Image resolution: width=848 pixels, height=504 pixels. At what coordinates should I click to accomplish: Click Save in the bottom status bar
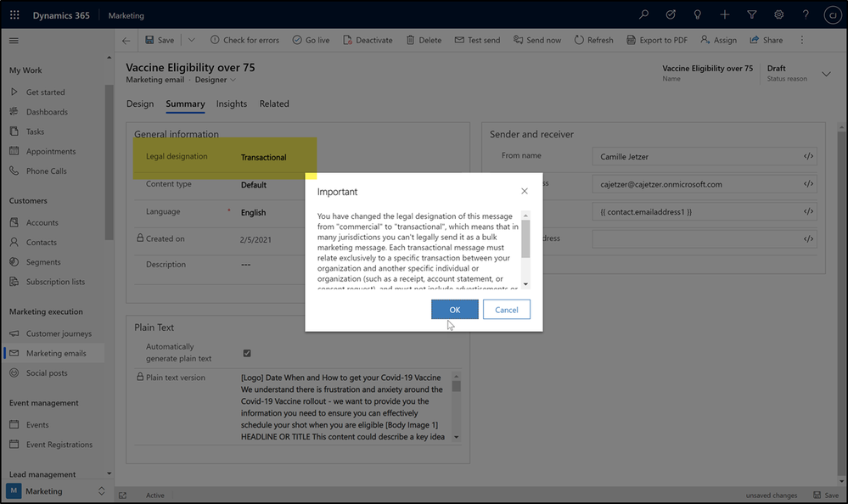click(x=827, y=496)
